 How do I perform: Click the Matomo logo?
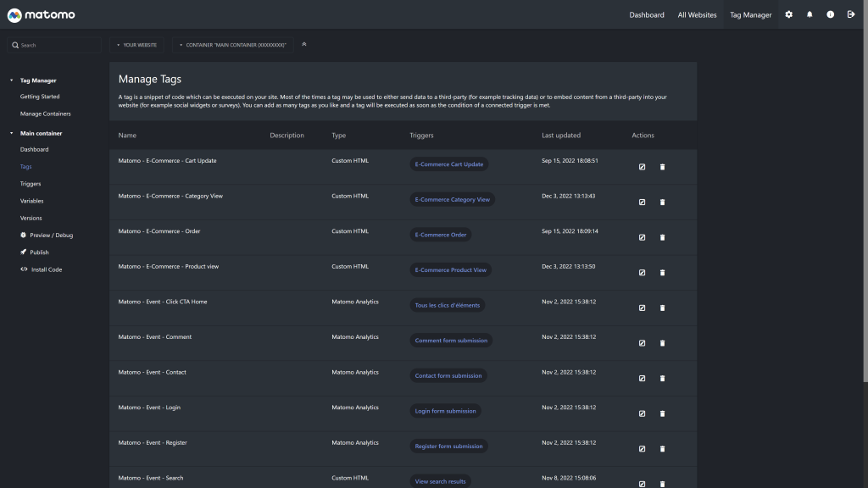[x=41, y=15]
